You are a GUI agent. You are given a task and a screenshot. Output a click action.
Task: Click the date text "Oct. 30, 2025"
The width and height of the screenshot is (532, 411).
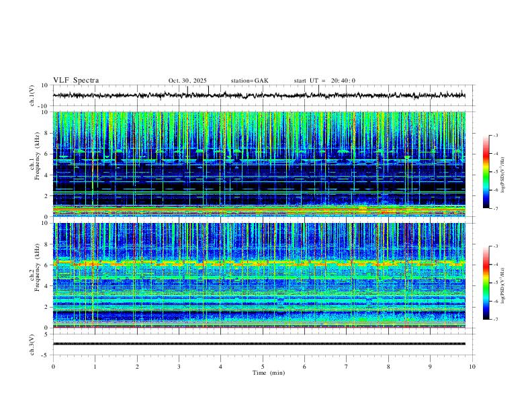click(x=187, y=81)
